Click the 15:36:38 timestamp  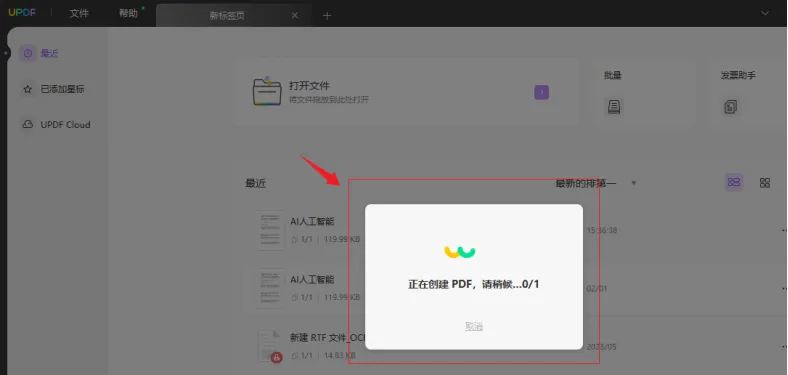click(602, 230)
